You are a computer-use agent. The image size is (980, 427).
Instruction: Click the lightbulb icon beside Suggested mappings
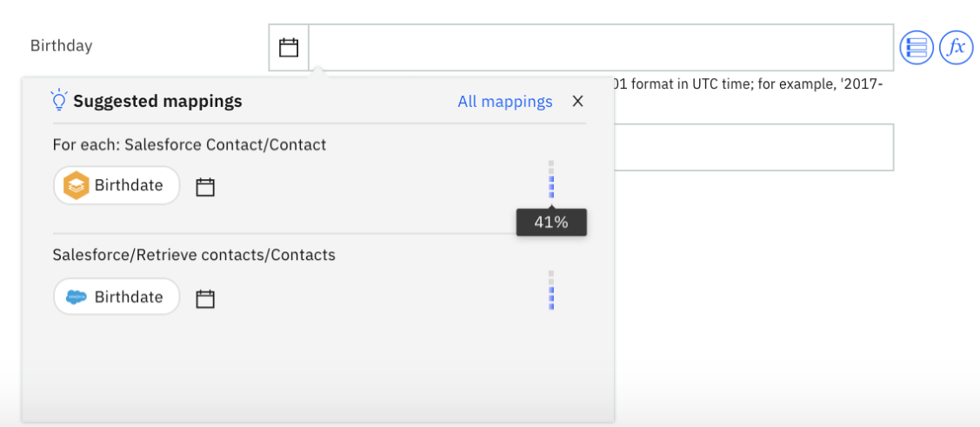click(59, 100)
